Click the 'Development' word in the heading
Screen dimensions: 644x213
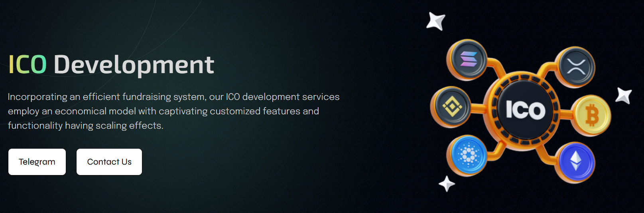tap(134, 65)
